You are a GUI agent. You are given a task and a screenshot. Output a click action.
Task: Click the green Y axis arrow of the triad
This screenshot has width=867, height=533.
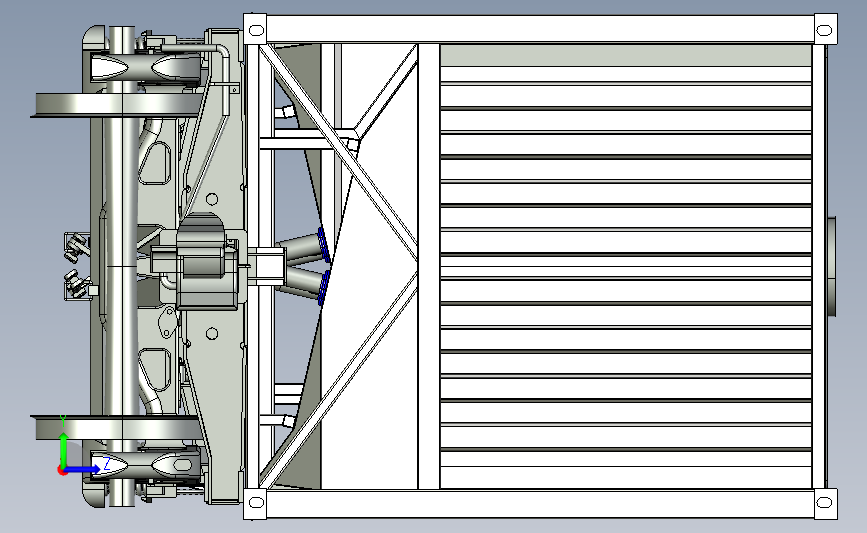coord(64,450)
